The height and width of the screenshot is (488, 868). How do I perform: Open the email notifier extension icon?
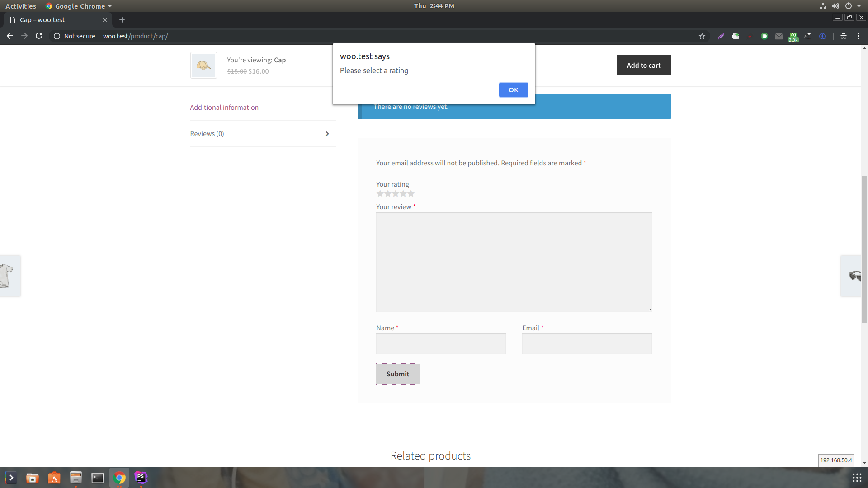click(778, 36)
